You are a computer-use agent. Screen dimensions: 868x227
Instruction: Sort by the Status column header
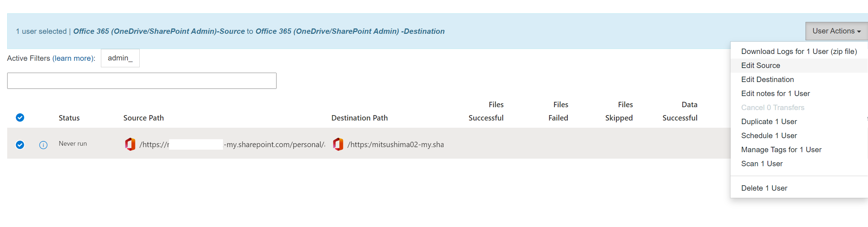coord(69,118)
